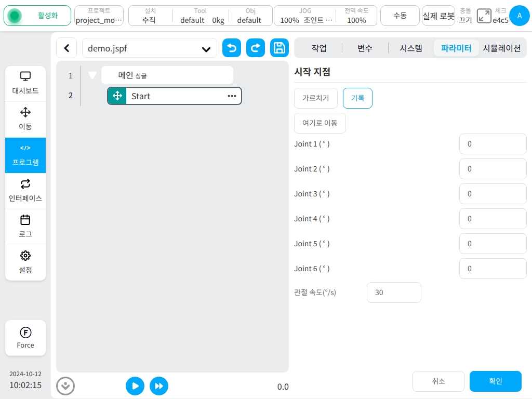
Task: Undo the last program edit
Action: (232, 48)
